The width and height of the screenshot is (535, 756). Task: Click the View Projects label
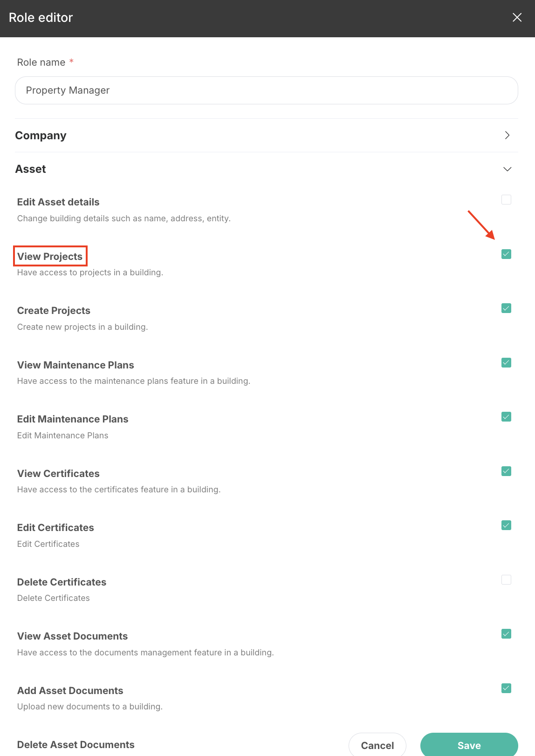click(50, 257)
